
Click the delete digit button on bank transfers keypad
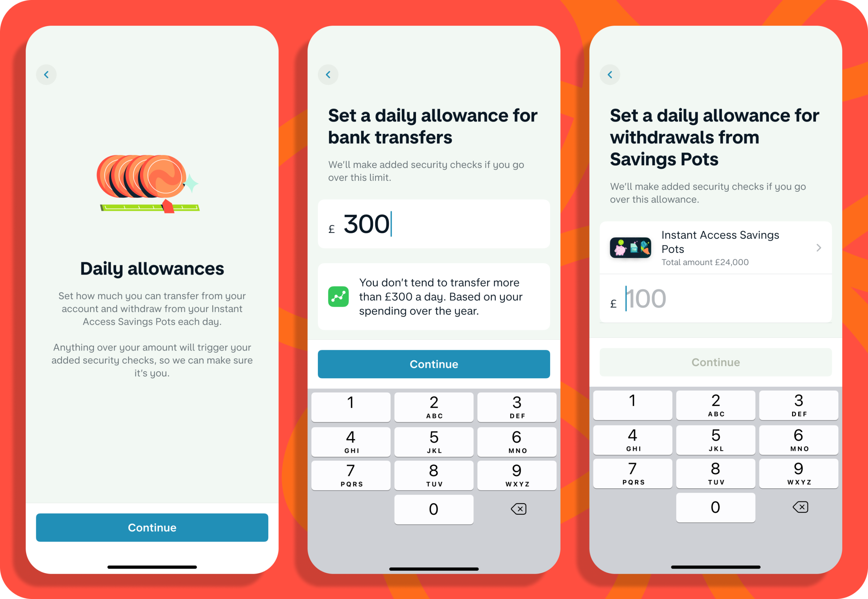[x=518, y=508]
